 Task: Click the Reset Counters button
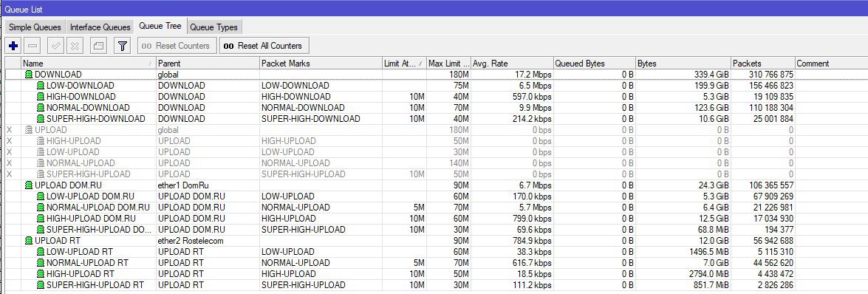(177, 45)
